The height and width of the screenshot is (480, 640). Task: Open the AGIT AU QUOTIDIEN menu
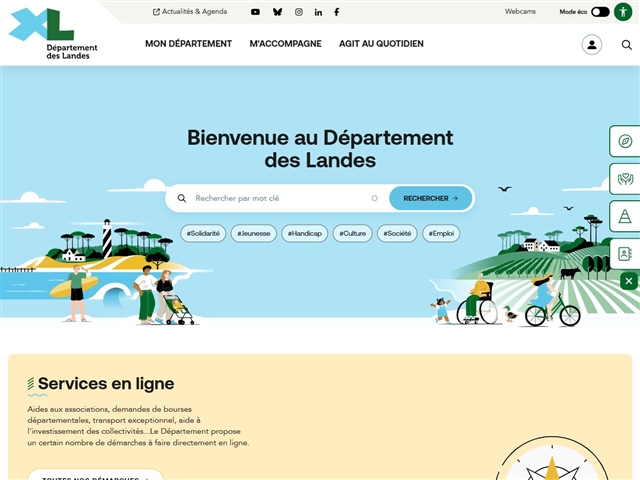pos(381,44)
